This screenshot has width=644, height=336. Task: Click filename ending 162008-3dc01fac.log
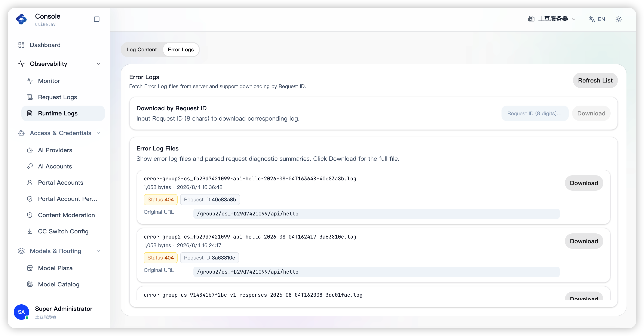click(253, 295)
